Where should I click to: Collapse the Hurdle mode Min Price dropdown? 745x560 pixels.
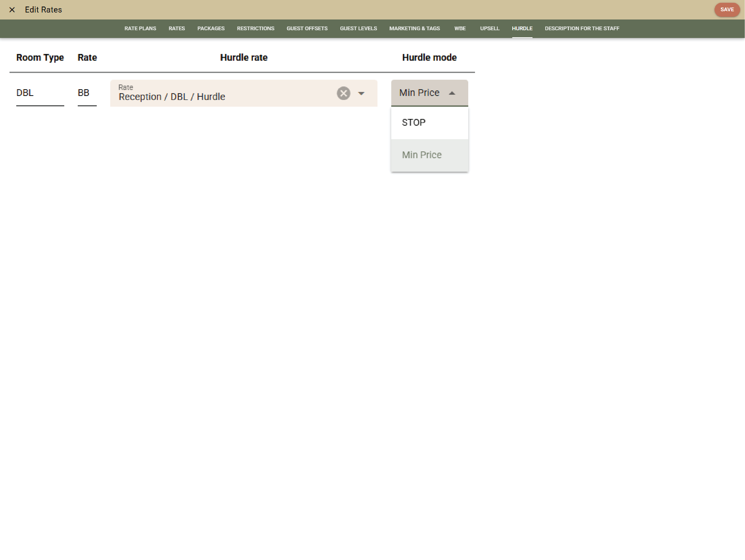(x=452, y=93)
